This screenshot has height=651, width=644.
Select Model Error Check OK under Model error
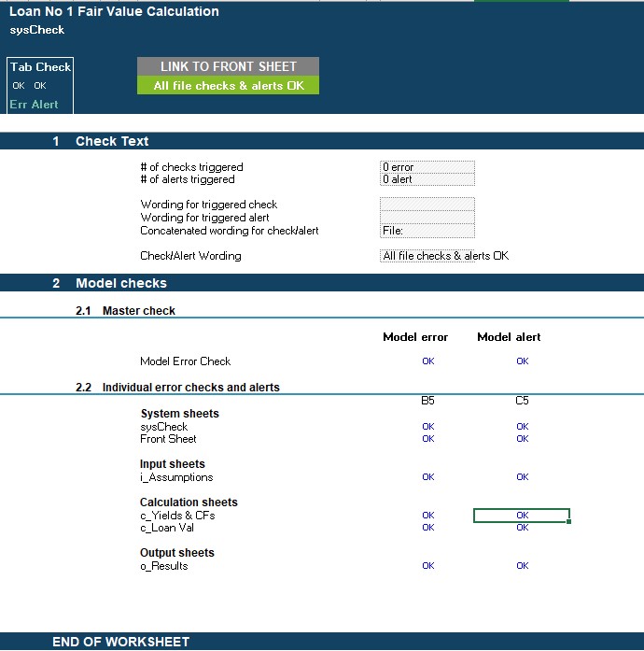tap(428, 361)
